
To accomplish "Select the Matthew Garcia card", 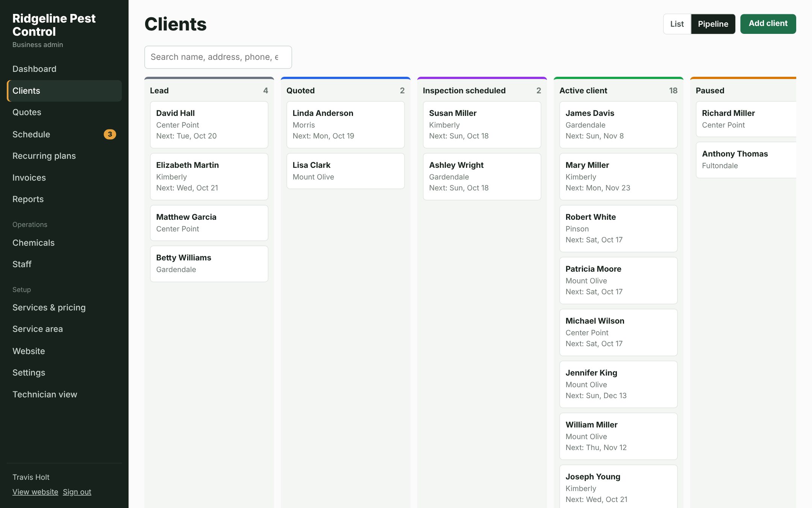I will (209, 223).
